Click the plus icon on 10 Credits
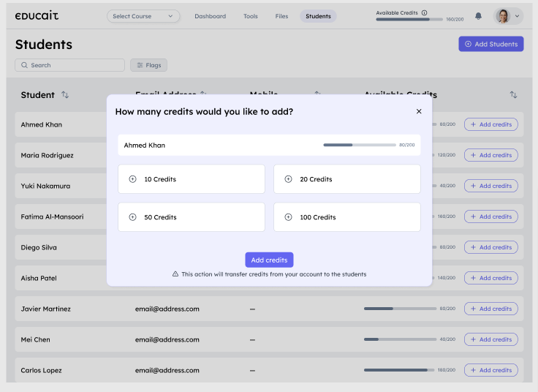 click(132, 179)
